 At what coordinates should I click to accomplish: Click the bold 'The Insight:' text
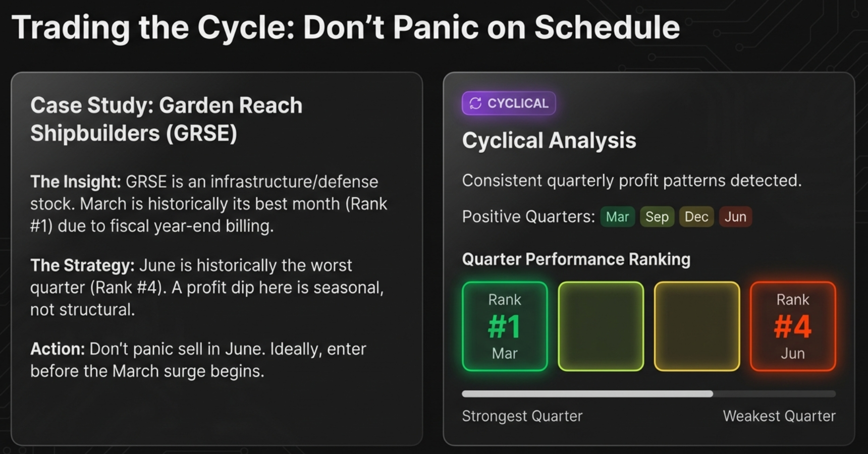pos(75,182)
